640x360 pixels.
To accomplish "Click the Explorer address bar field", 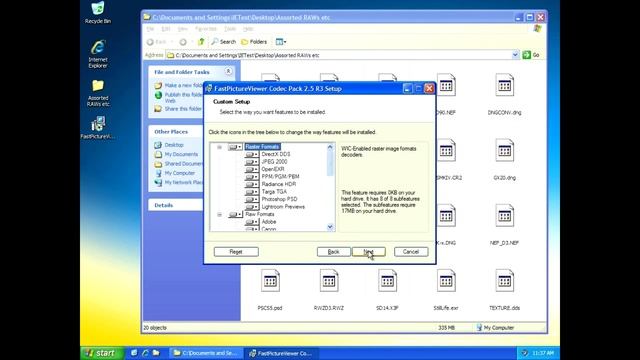I will coord(342,55).
